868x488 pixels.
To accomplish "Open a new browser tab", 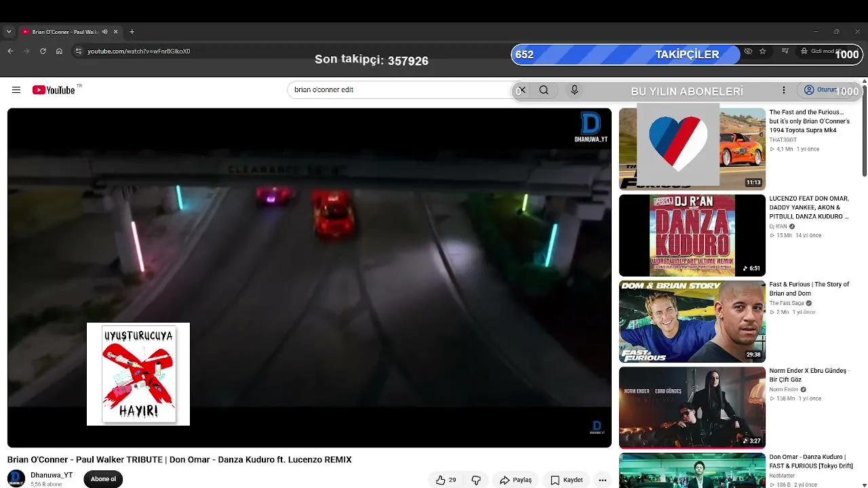I will (x=132, y=32).
